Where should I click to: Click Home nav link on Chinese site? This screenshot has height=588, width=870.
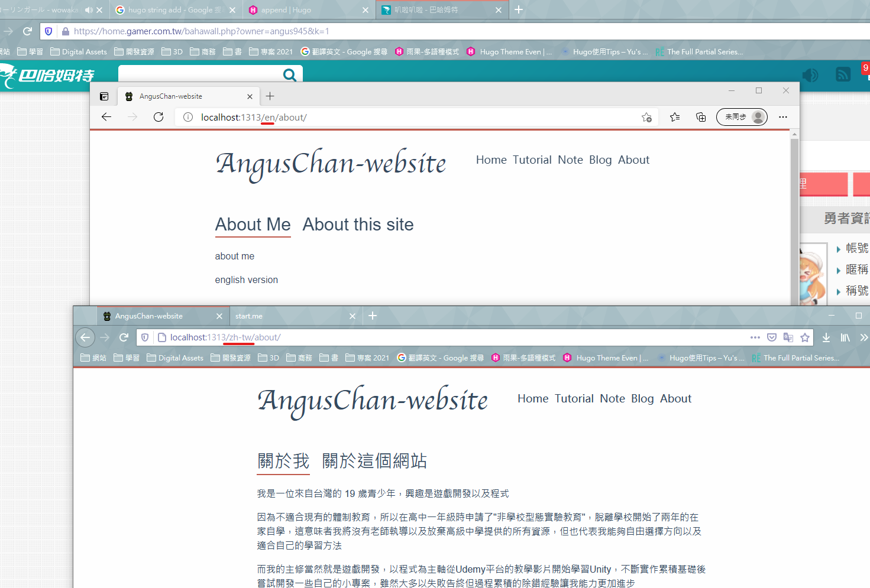533,398
